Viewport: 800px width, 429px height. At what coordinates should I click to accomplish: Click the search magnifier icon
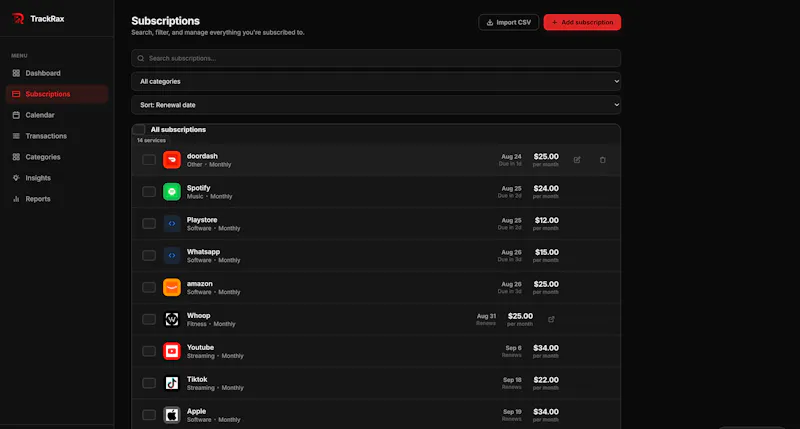point(141,58)
